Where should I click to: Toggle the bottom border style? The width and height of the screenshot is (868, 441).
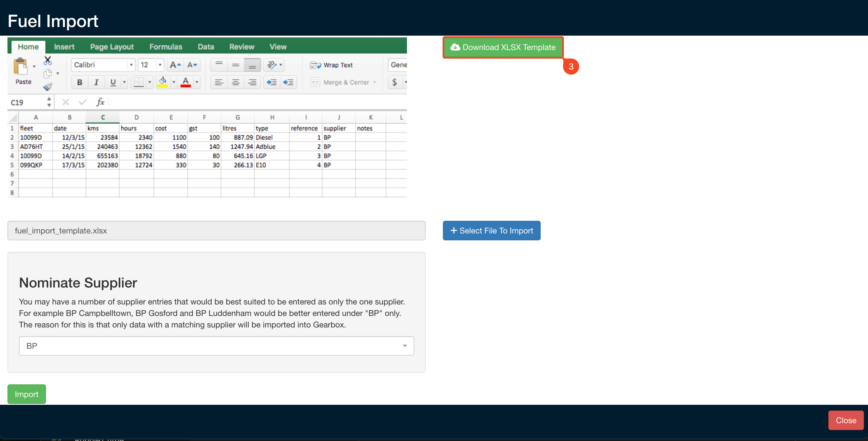[139, 82]
